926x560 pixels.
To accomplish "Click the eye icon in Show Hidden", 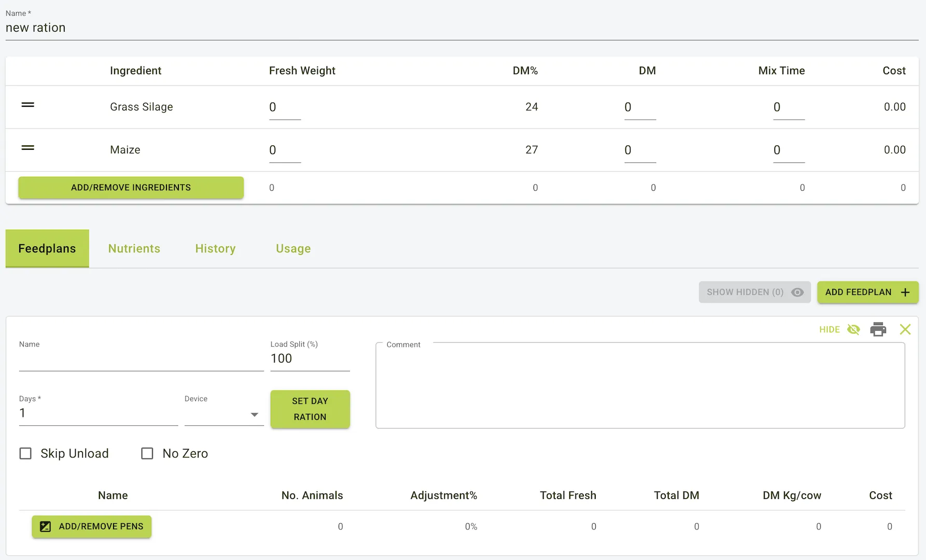I will [797, 292].
